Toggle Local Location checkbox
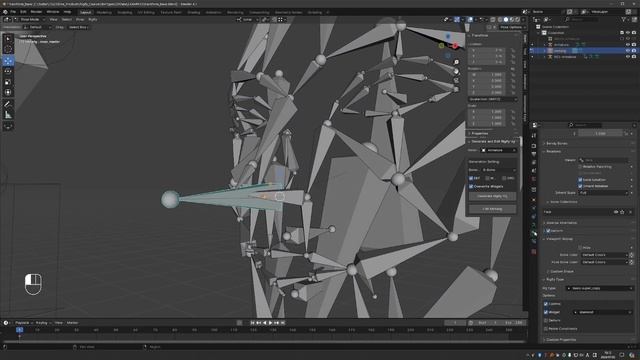Viewport: 640px width, 360px height. (580, 180)
